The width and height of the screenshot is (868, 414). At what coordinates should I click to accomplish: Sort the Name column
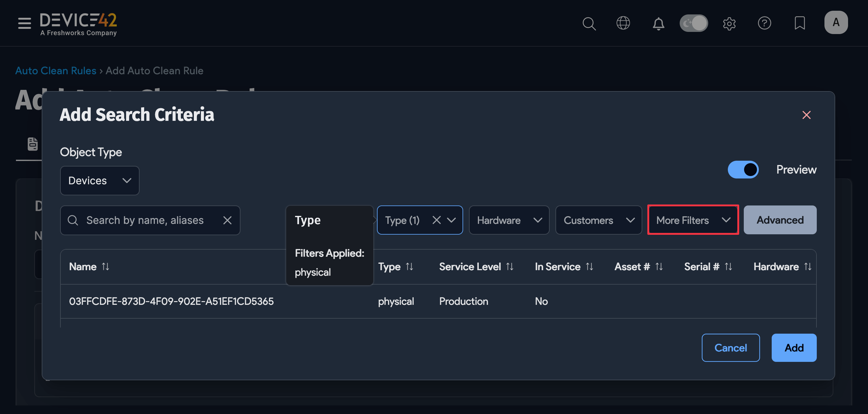[106, 266]
